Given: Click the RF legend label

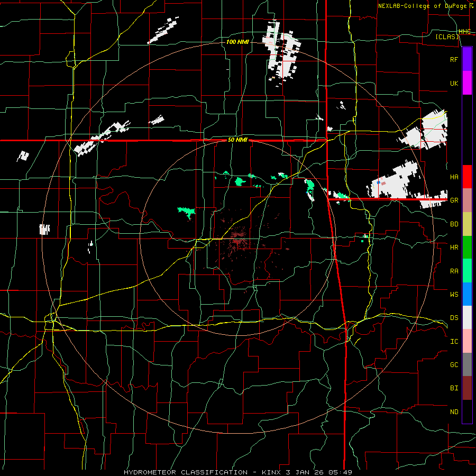Looking at the screenshot, I should pyautogui.click(x=454, y=59).
